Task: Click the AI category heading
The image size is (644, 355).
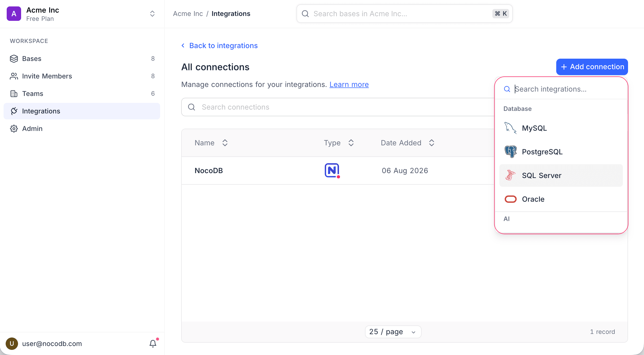Action: [x=507, y=219]
